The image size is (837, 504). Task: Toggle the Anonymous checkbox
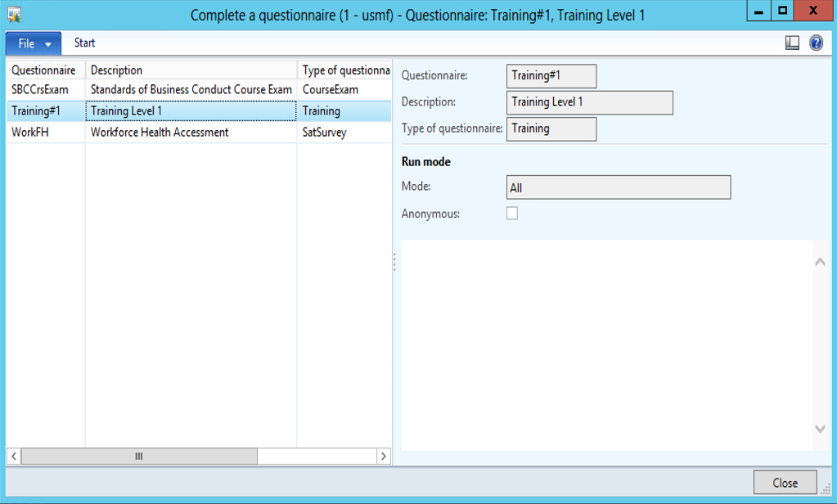tap(512, 214)
